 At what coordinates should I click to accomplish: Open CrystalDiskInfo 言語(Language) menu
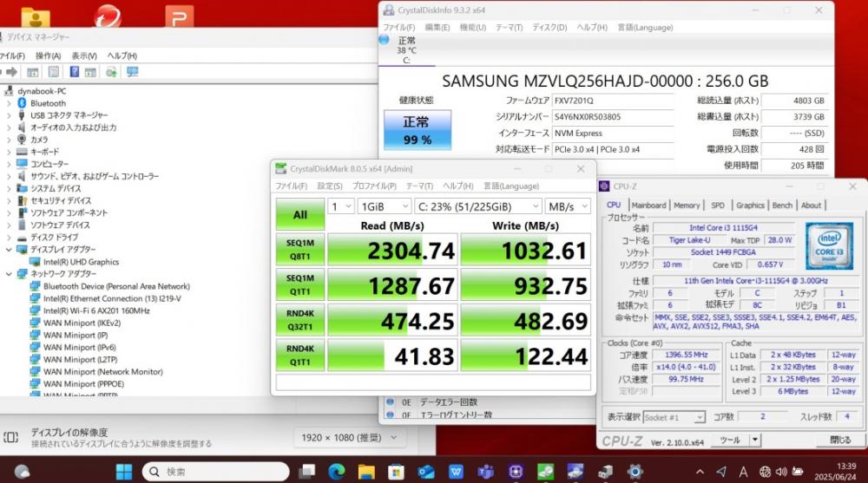(645, 27)
